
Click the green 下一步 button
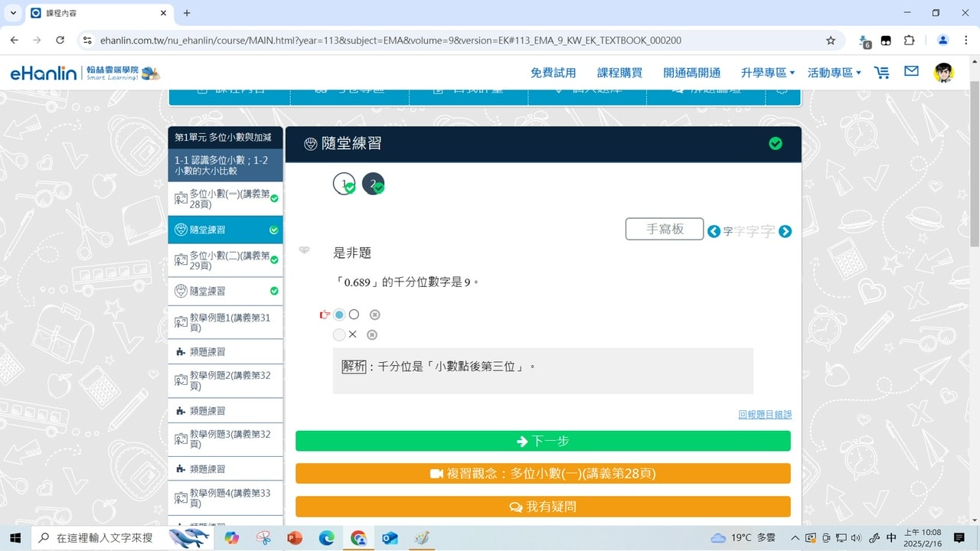coord(543,441)
